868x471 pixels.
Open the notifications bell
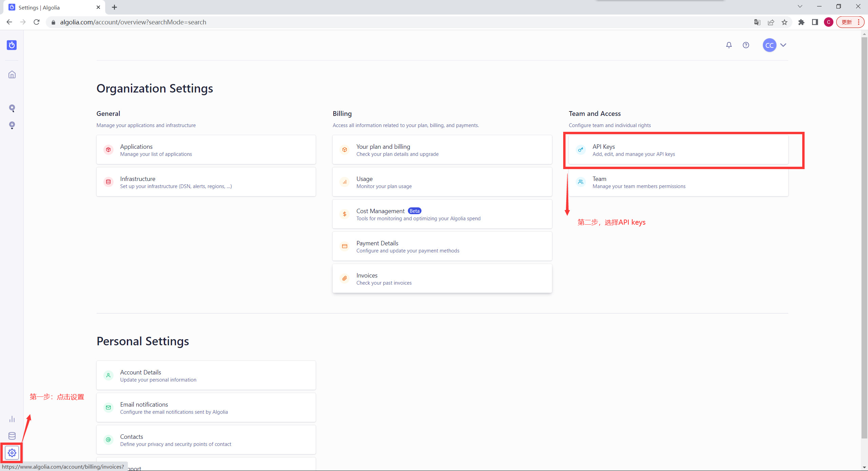click(729, 45)
